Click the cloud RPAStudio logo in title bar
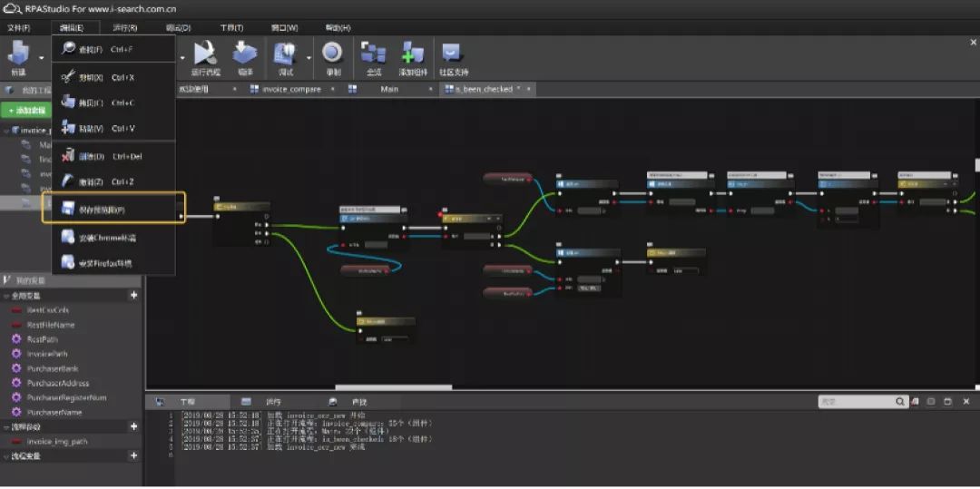Image resolution: width=980 pixels, height=489 pixels. (11, 8)
